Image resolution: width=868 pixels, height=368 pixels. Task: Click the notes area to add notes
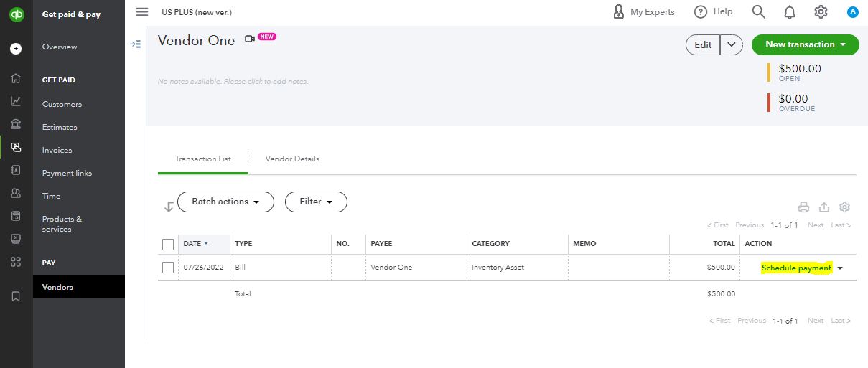tap(233, 82)
